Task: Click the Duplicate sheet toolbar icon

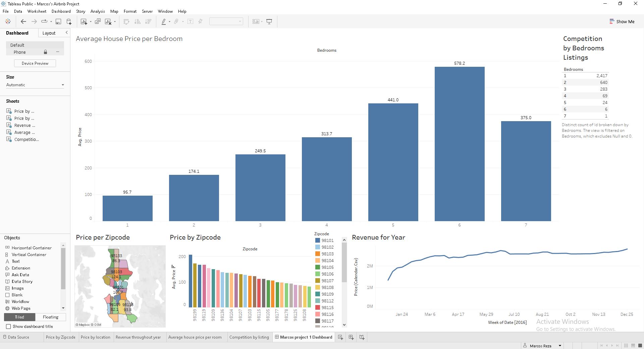Action: click(98, 22)
